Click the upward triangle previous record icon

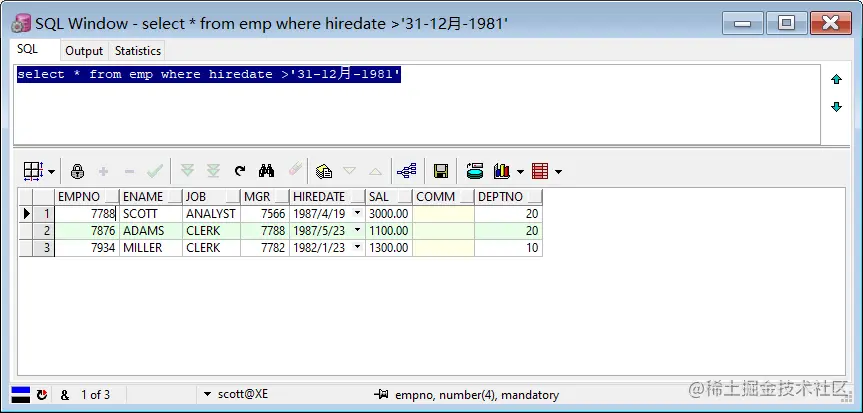375,172
